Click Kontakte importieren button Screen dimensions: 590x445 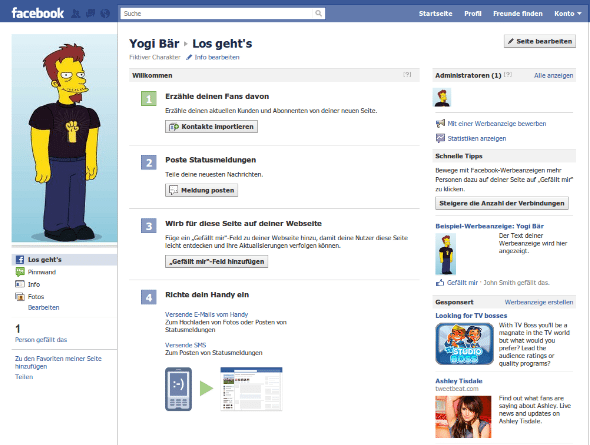pyautogui.click(x=211, y=126)
